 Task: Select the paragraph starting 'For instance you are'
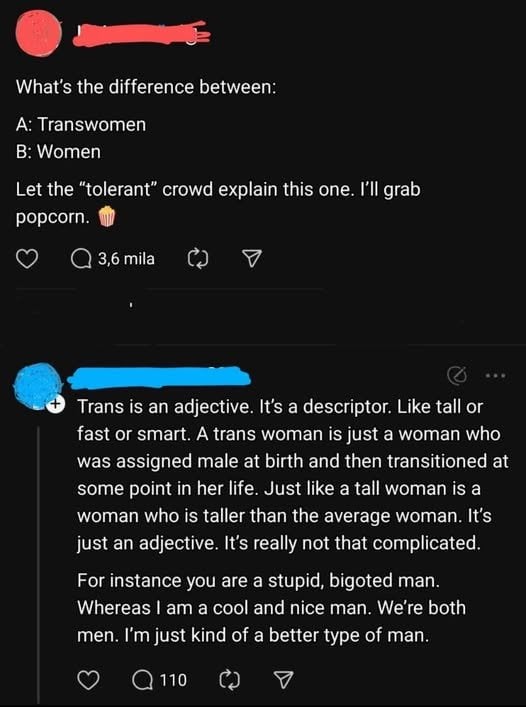(x=271, y=608)
